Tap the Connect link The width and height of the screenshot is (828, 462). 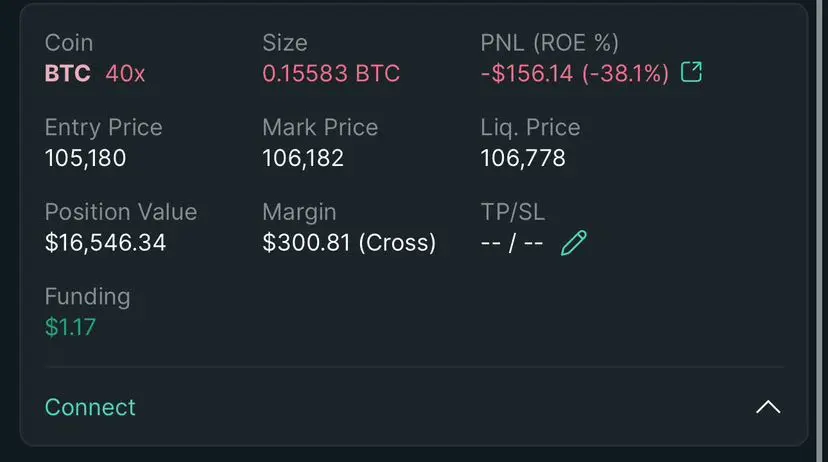pyautogui.click(x=90, y=407)
